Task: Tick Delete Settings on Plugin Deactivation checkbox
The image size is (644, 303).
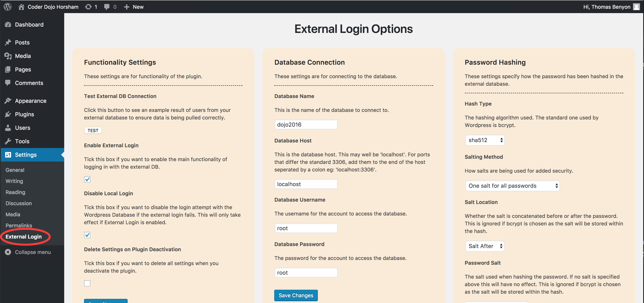Action: click(87, 283)
